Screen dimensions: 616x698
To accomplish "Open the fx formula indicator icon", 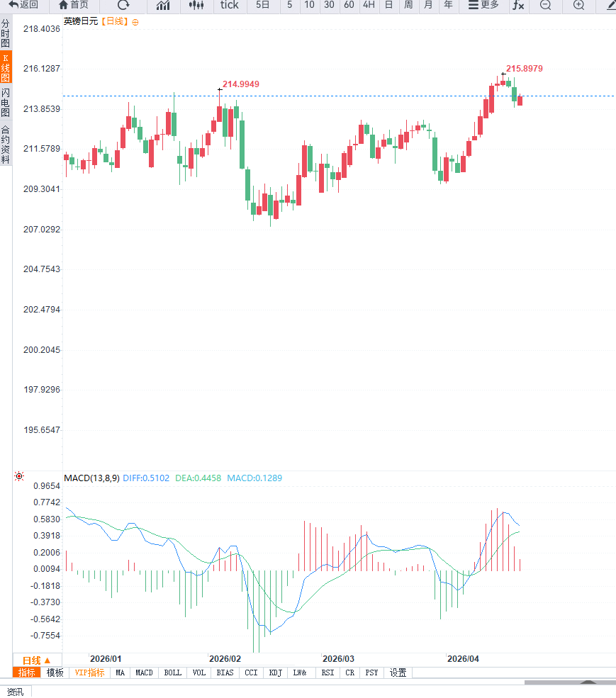I will pos(518,5).
